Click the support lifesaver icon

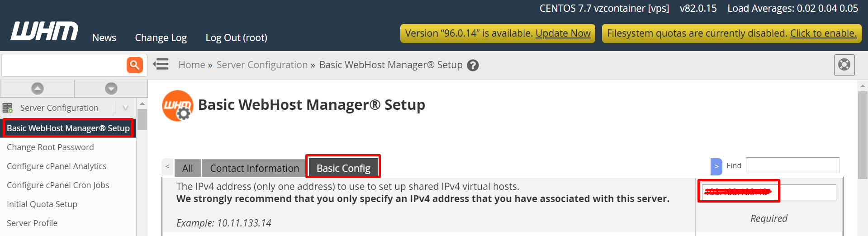(844, 65)
